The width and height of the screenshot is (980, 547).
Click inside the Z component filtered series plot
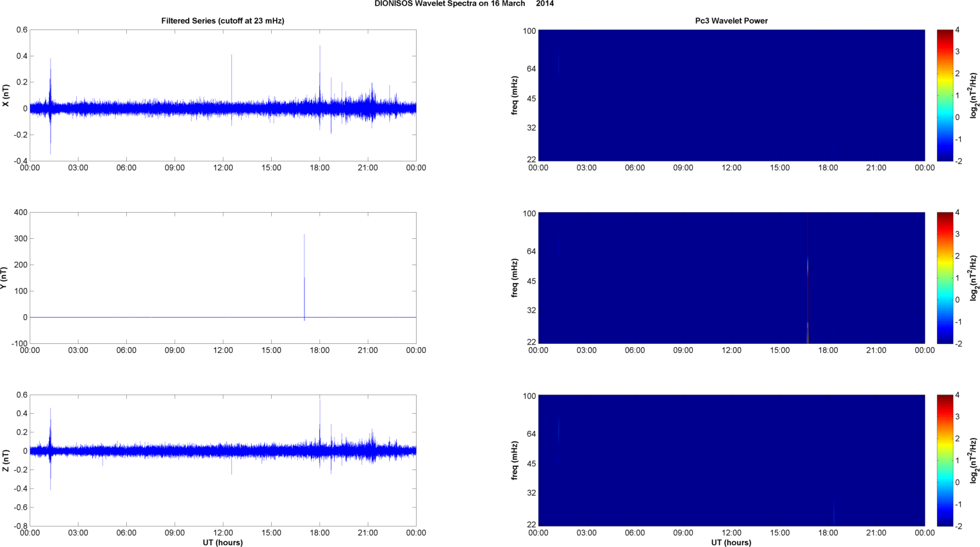coord(223,461)
